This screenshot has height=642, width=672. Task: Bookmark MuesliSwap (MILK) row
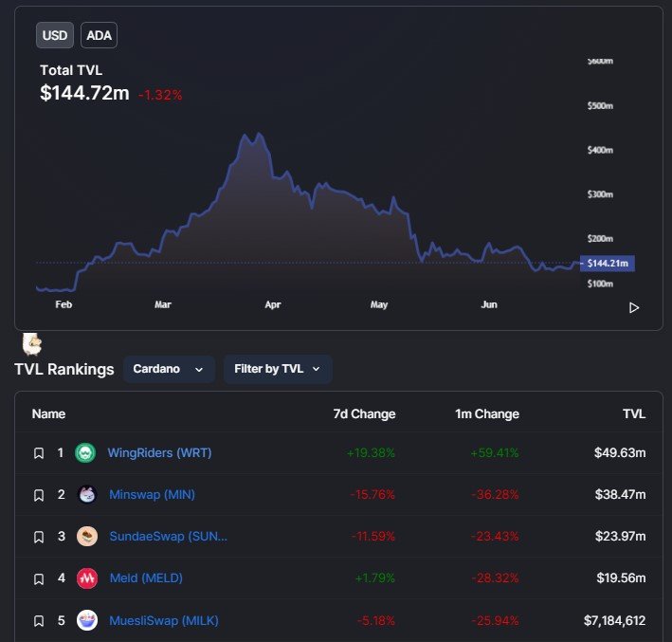click(x=39, y=621)
